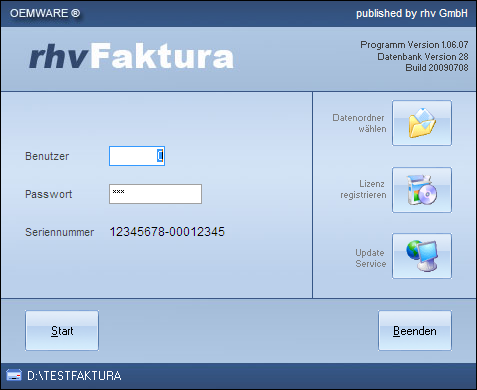Screen dimensions: 477x390
Task: Open the Datenordner wählen folder icon button
Action: click(x=422, y=123)
